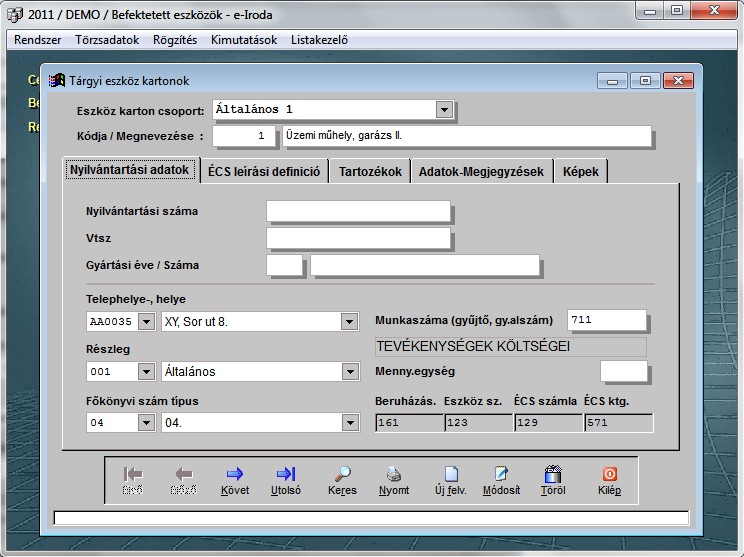Expand the Részleg Általános name dropdown

click(349, 372)
